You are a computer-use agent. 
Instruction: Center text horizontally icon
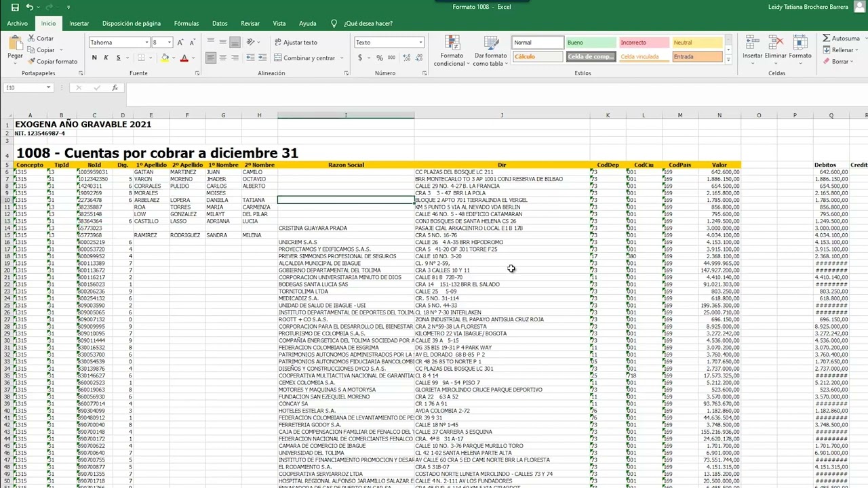click(222, 58)
